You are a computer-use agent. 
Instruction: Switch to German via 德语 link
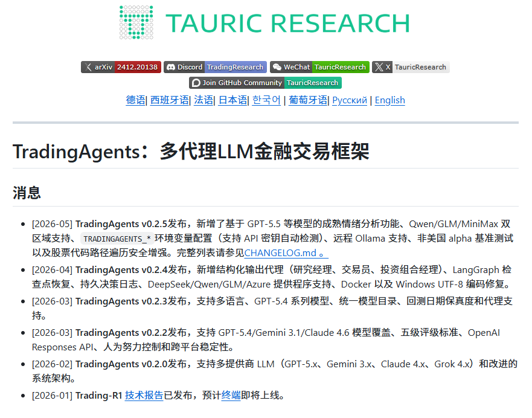(135, 100)
